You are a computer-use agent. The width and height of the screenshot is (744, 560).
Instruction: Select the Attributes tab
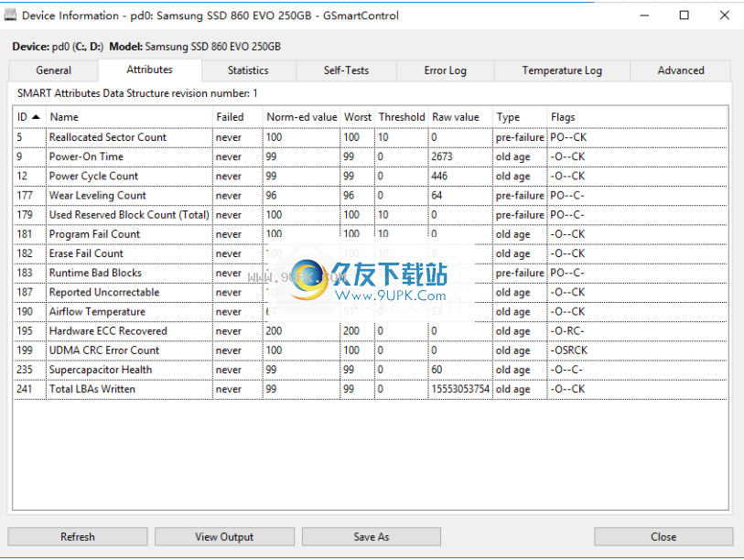(149, 70)
